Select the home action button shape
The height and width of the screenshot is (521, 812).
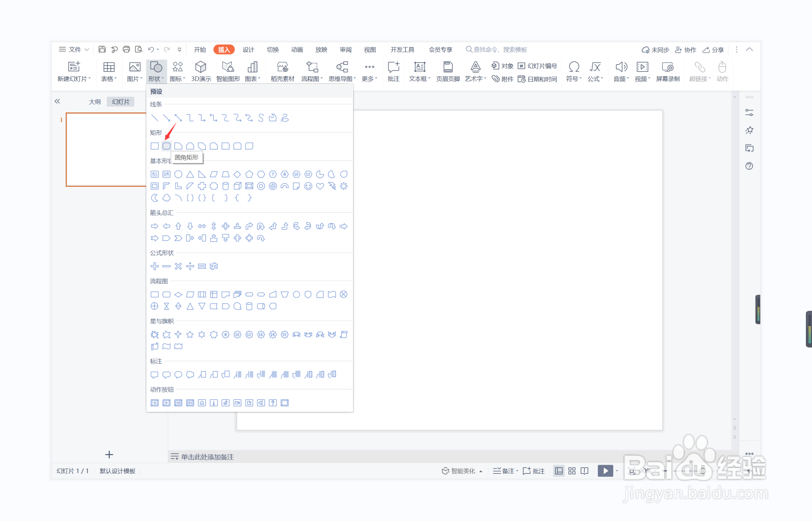[202, 403]
